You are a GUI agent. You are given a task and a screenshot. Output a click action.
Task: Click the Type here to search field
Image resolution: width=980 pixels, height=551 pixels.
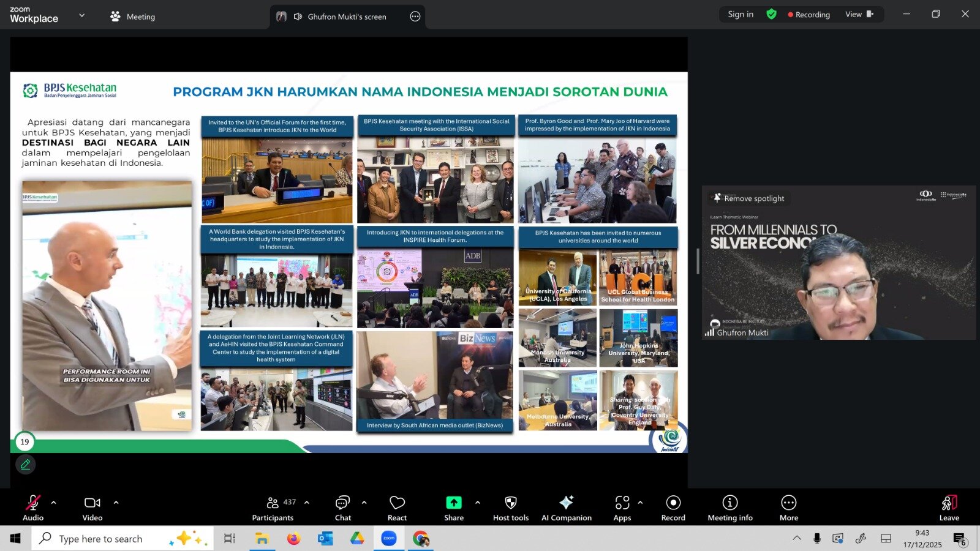pos(101,538)
